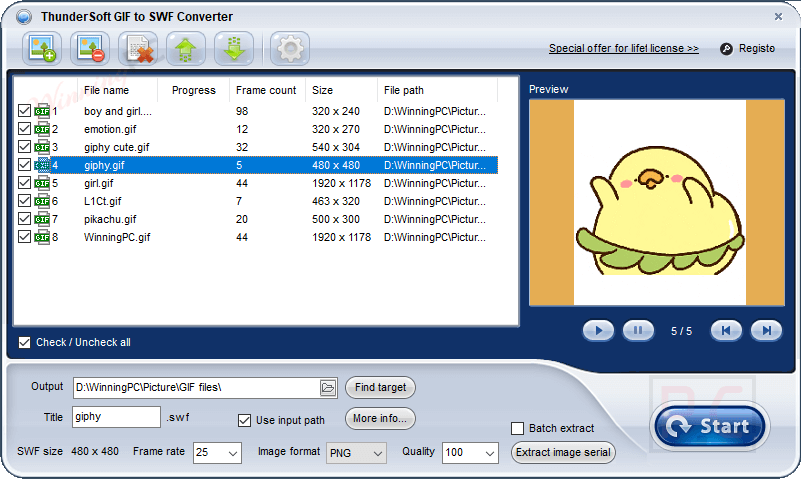Screen dimensions: 801x479
Task: Click the app logo icon in title bar
Action: tap(23, 17)
